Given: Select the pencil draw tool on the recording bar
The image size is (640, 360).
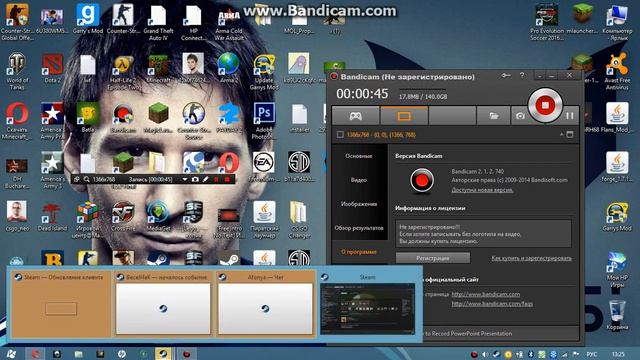Looking at the screenshot, I should click(x=206, y=179).
